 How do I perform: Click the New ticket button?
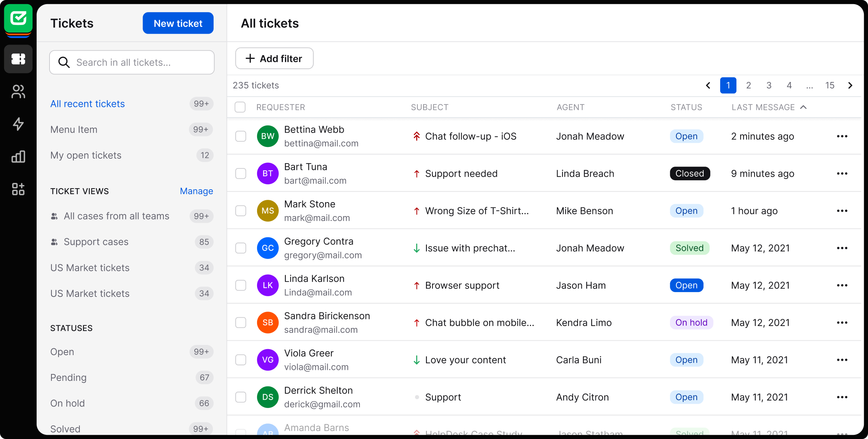click(178, 23)
